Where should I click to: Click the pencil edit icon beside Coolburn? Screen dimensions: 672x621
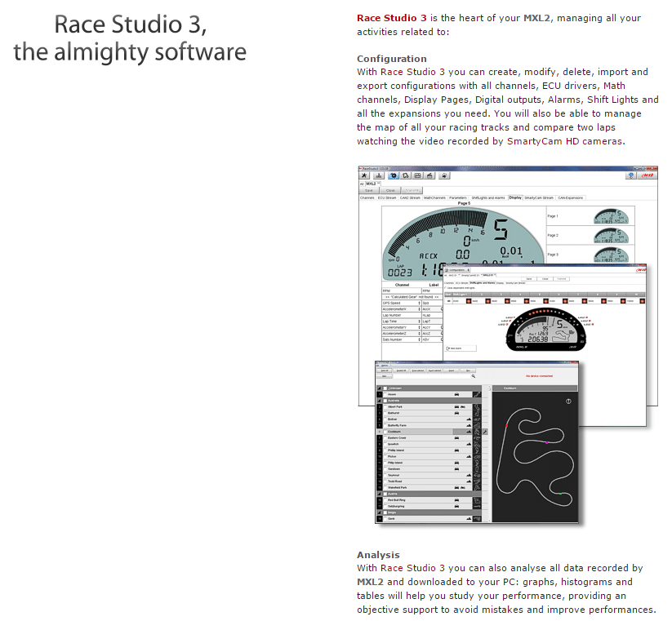(x=485, y=432)
